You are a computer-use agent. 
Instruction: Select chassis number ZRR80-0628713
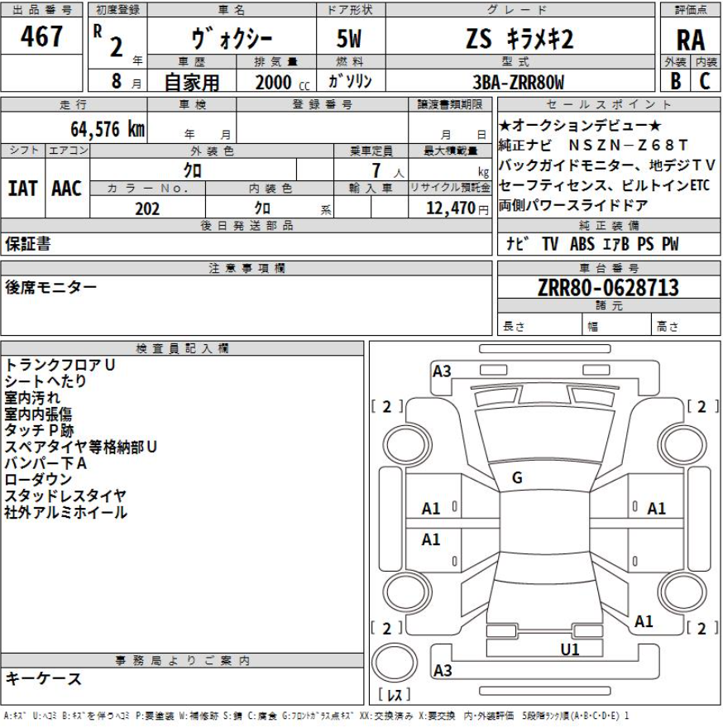coord(607,287)
